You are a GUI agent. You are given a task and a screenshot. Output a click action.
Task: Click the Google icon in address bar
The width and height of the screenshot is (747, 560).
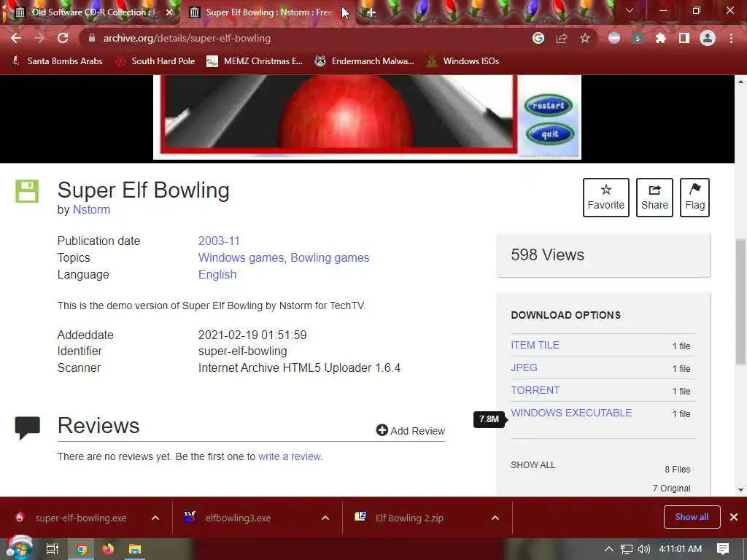point(538,38)
